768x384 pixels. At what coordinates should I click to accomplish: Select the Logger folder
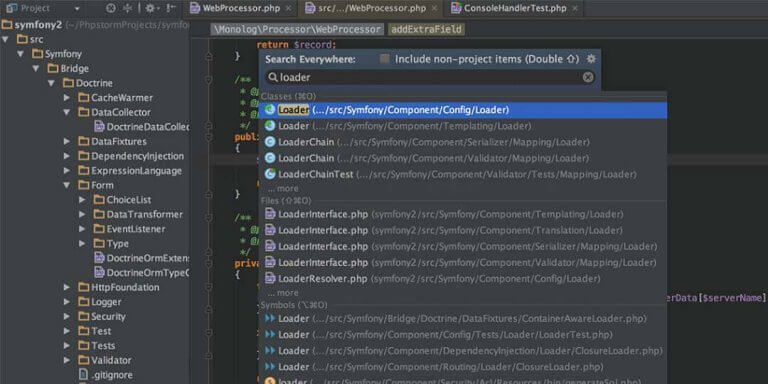tap(100, 302)
